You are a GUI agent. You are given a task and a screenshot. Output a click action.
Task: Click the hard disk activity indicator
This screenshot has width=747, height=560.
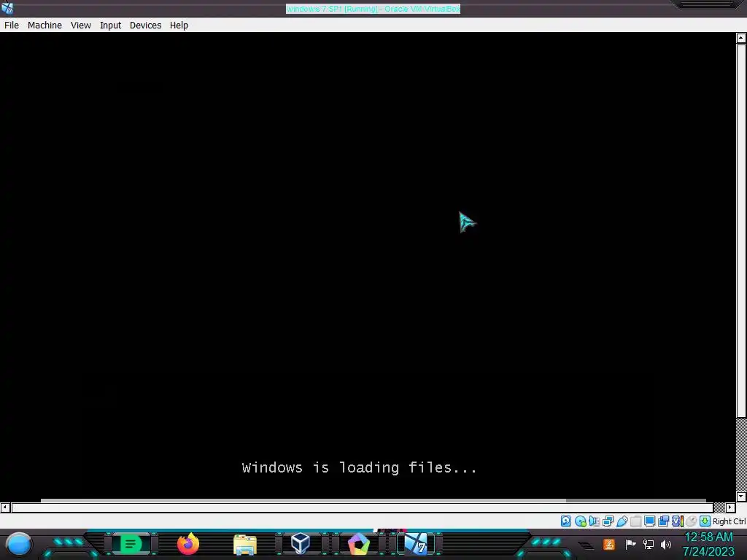click(565, 521)
